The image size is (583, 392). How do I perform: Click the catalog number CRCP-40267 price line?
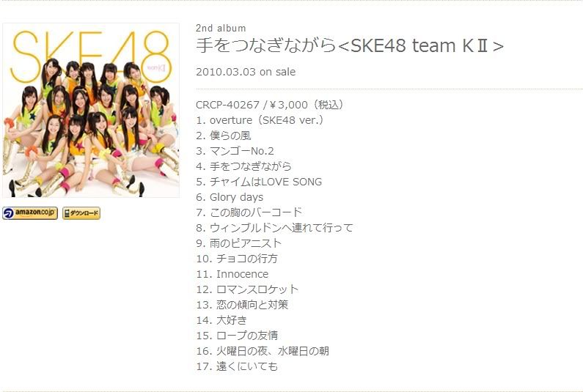point(270,105)
